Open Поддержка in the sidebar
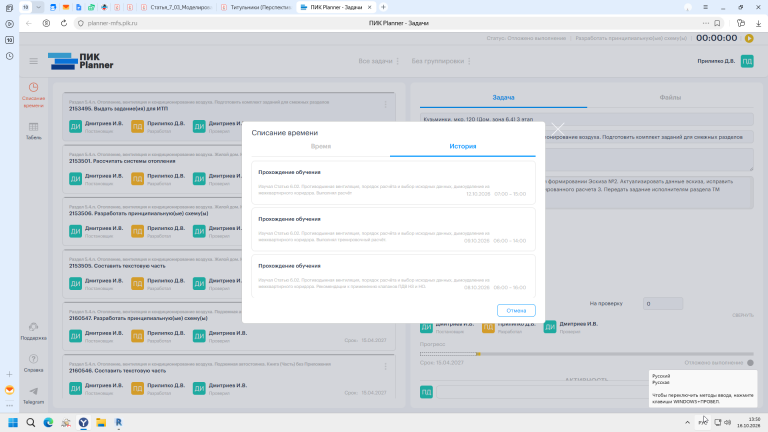 point(33,332)
